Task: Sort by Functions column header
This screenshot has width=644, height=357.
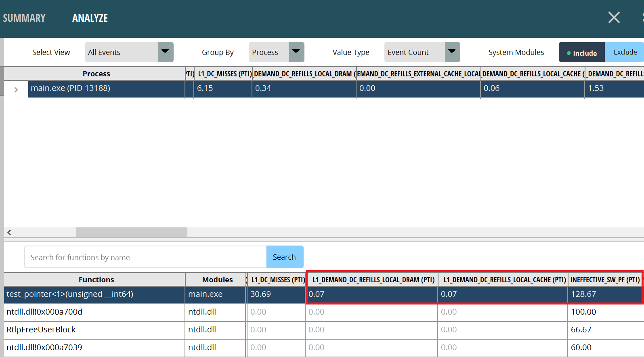Action: click(96, 279)
